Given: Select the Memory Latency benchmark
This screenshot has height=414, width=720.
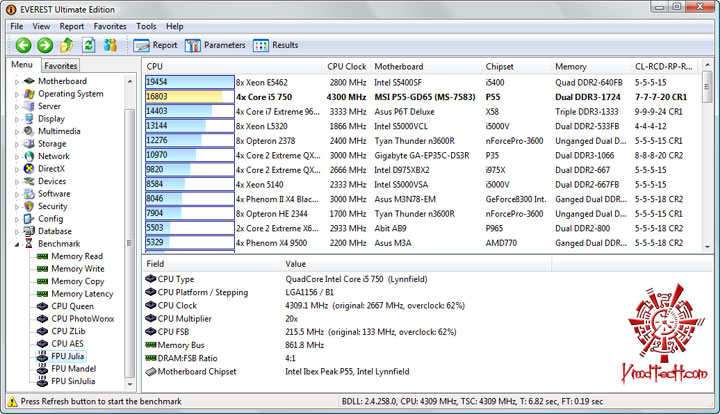Looking at the screenshot, I should [x=82, y=293].
